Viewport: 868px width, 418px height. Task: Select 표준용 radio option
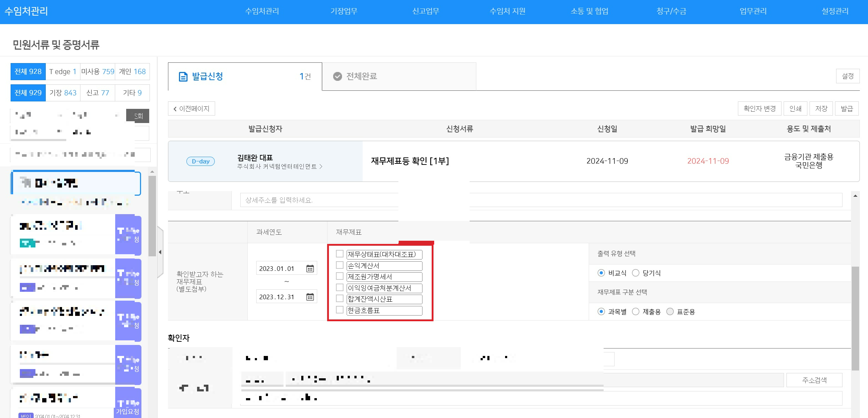[x=670, y=312]
